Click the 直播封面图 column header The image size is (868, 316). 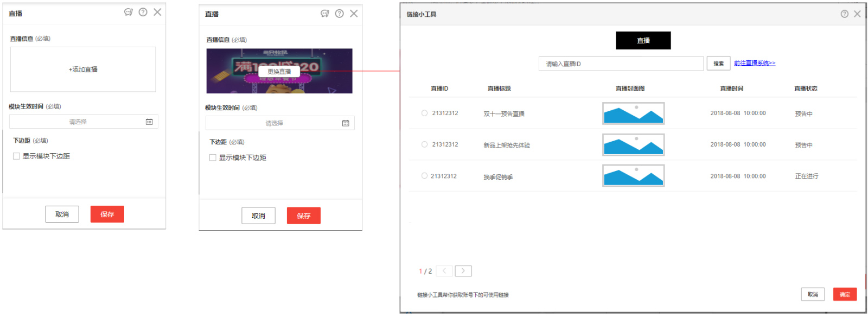click(x=630, y=89)
